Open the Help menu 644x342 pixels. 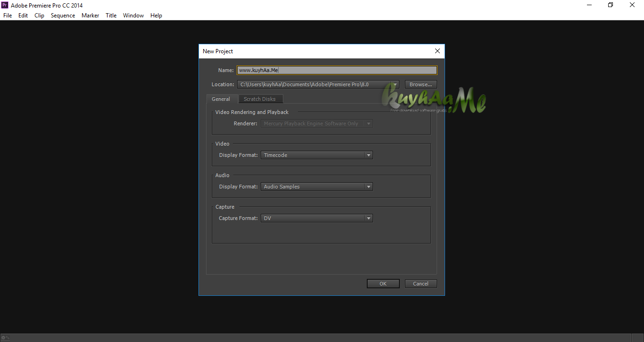[156, 16]
